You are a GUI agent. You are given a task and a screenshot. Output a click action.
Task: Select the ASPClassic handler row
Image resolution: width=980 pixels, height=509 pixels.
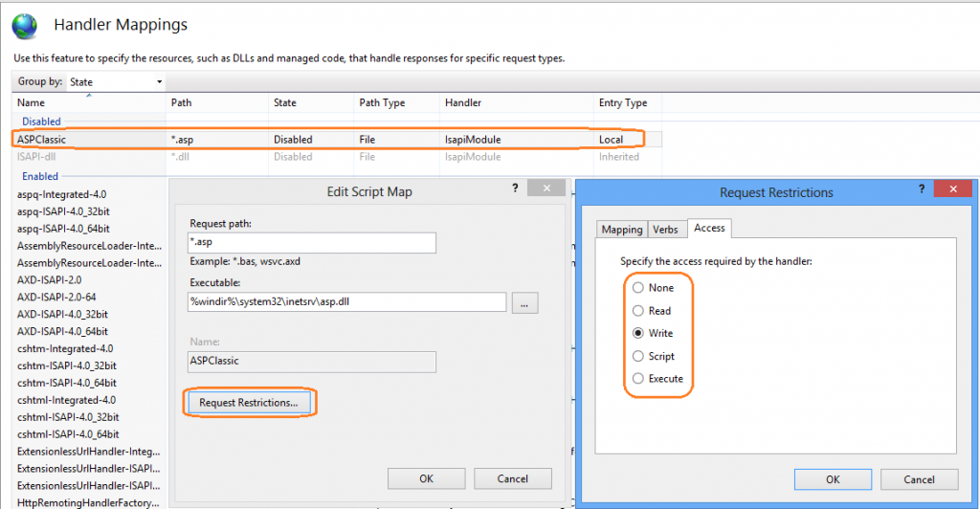(337, 140)
